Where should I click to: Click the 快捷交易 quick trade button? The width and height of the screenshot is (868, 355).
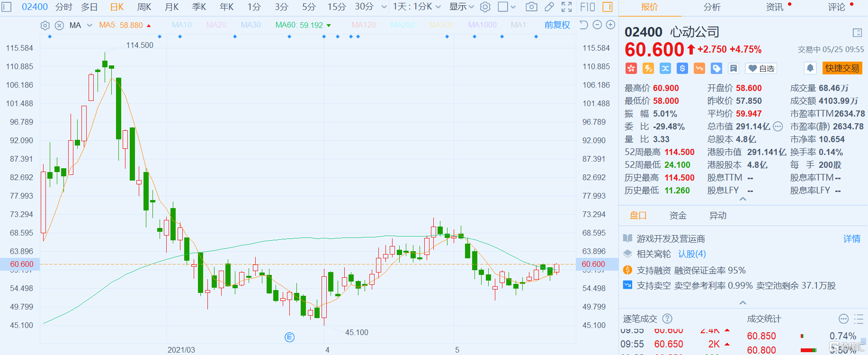[842, 68]
